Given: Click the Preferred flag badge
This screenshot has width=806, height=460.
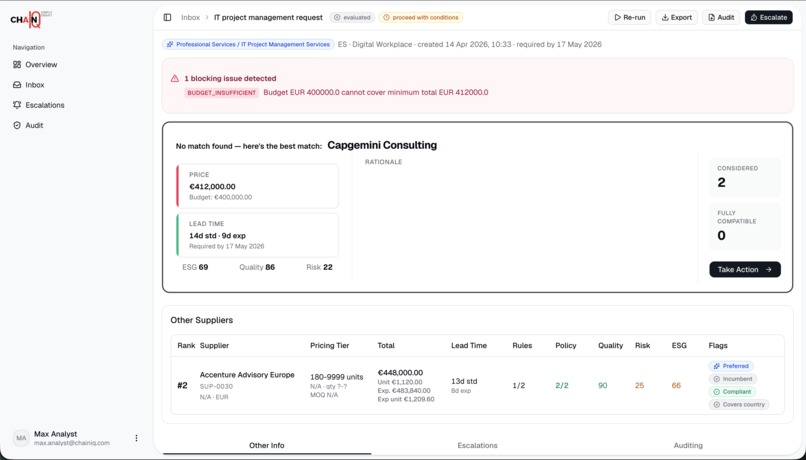Looking at the screenshot, I should click(731, 366).
